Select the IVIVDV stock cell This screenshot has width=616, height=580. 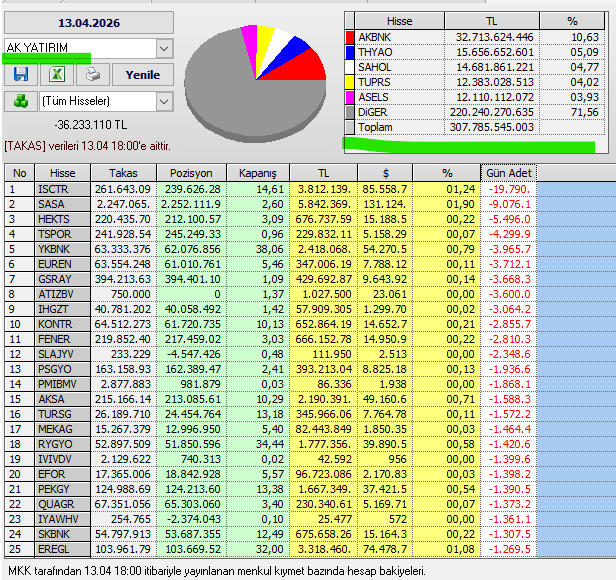tap(62, 459)
